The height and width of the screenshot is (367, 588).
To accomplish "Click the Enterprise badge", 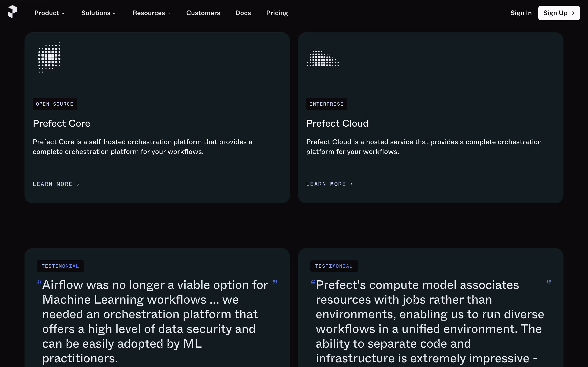I will coord(326,104).
